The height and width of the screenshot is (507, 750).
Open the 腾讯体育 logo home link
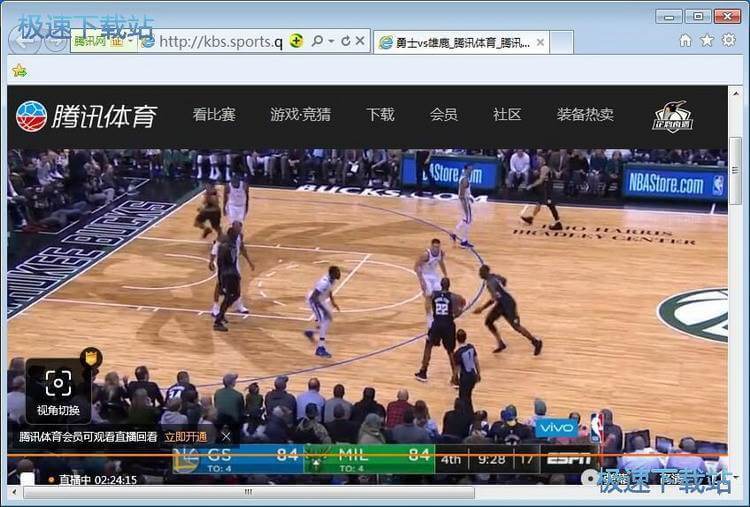pyautogui.click(x=86, y=116)
